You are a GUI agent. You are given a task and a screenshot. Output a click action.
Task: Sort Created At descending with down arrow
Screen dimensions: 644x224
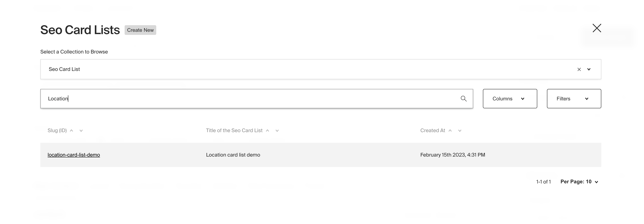click(460, 130)
